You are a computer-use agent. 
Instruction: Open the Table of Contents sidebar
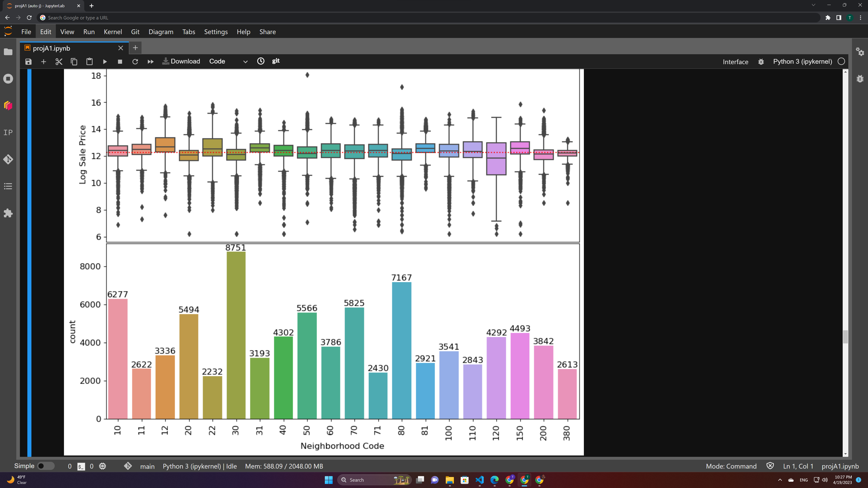click(8, 186)
